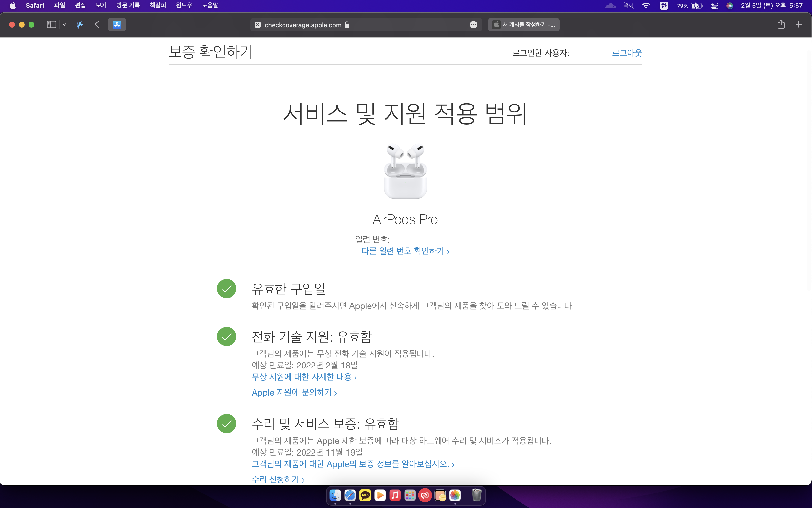Click the 로그아웃 link
Image resolution: width=812 pixels, height=508 pixels.
pos(627,53)
